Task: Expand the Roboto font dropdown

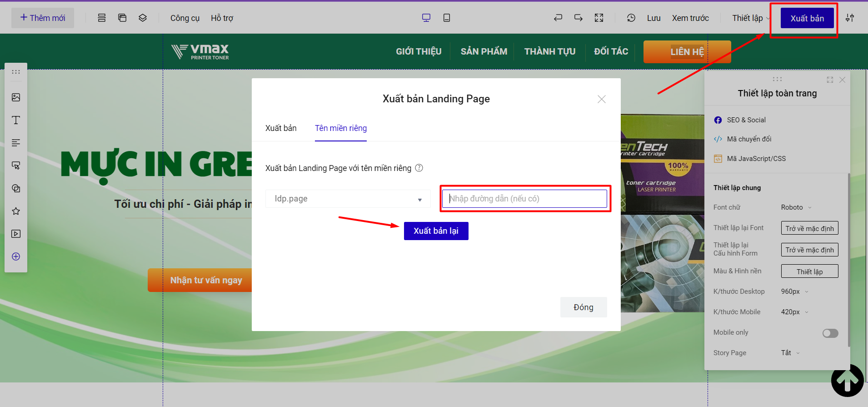Action: pos(796,207)
